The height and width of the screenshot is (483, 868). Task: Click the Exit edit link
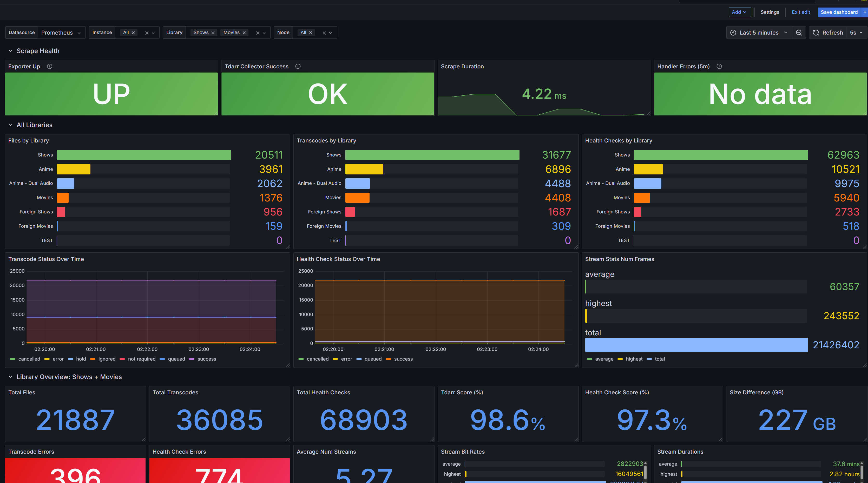click(x=801, y=12)
